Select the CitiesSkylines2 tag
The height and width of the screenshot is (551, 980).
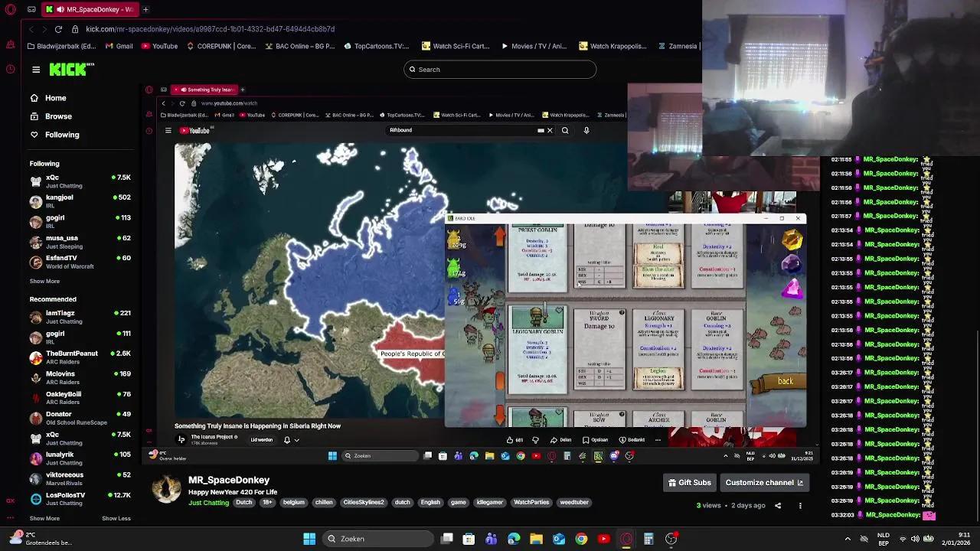363,503
